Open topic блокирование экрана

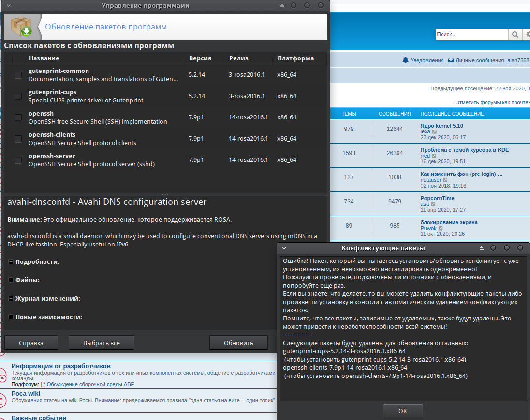tap(449, 222)
